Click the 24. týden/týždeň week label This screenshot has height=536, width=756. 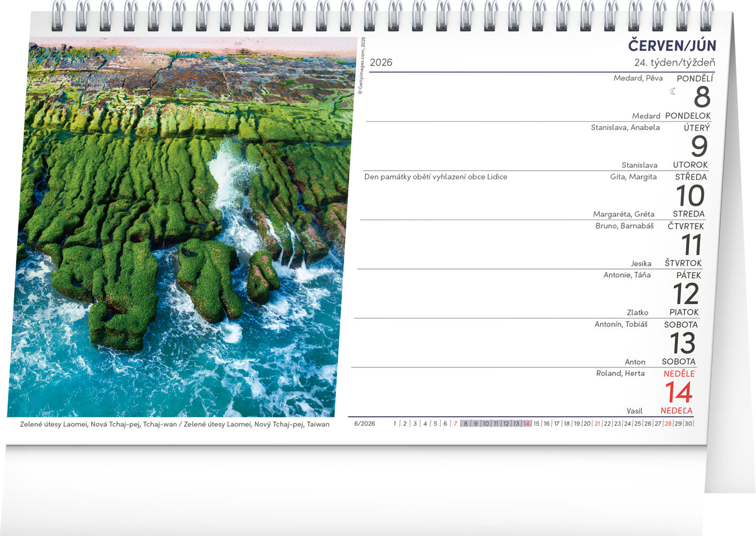tap(674, 63)
